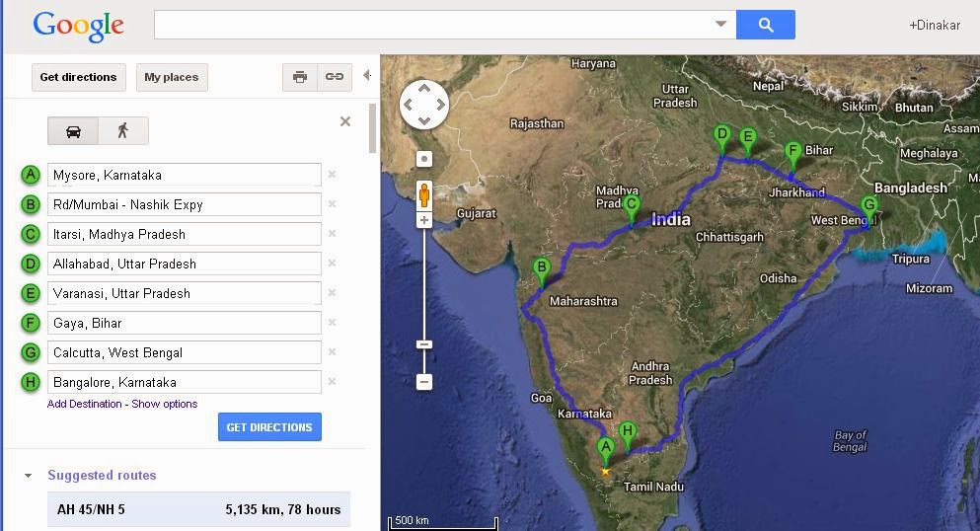Image resolution: width=980 pixels, height=531 pixels.
Task: Edit the Rd/Mumbai - Nashik Expy field
Action: tap(185, 204)
